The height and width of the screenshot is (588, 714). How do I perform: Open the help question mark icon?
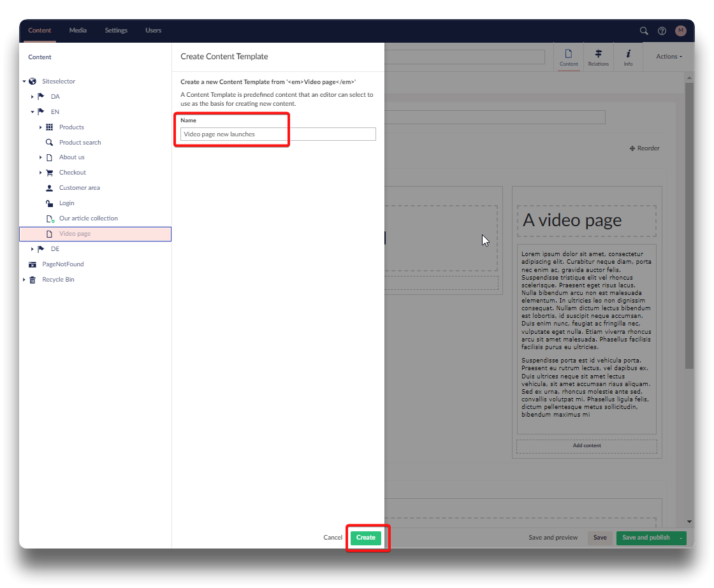click(x=662, y=31)
